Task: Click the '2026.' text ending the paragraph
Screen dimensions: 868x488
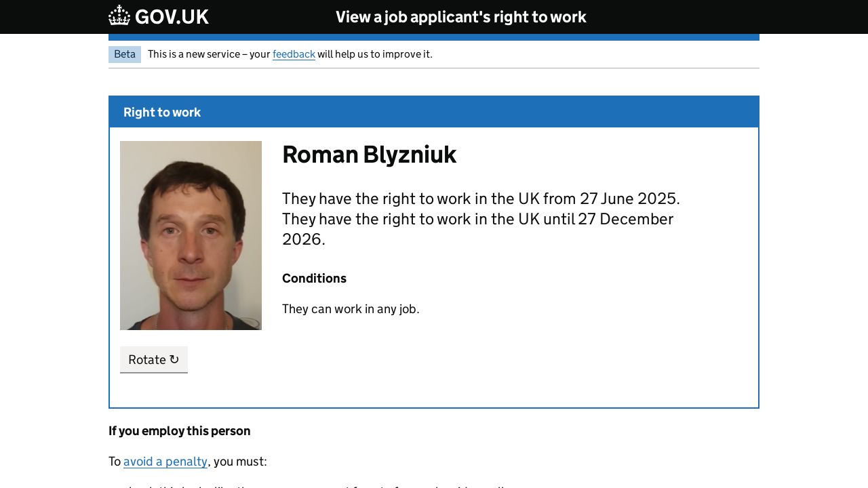Action: coord(304,239)
